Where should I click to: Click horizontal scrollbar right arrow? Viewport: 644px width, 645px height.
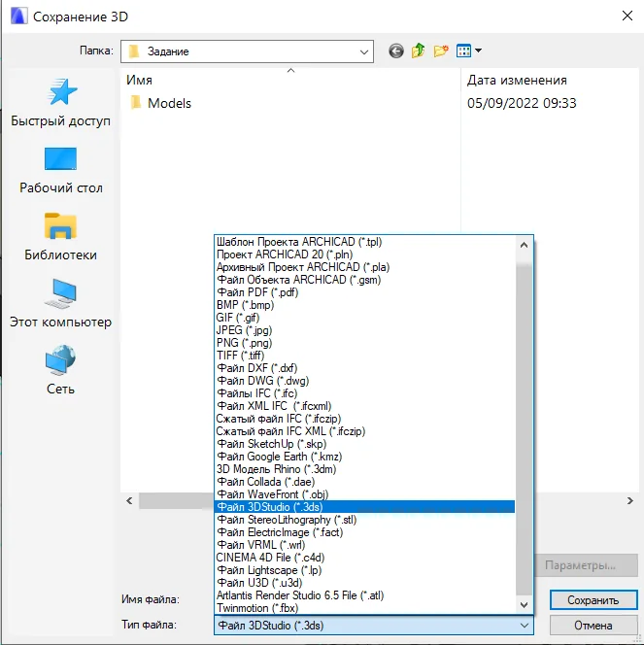629,500
